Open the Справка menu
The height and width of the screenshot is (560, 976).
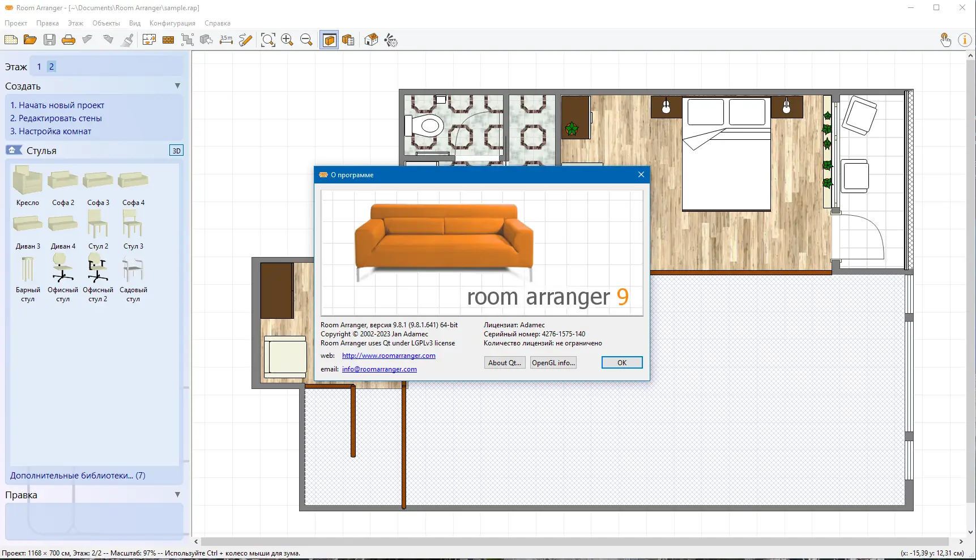click(218, 23)
